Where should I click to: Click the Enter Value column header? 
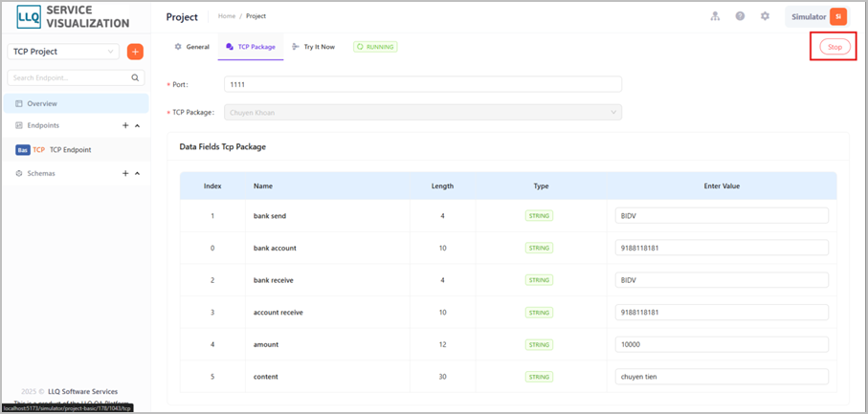click(722, 186)
